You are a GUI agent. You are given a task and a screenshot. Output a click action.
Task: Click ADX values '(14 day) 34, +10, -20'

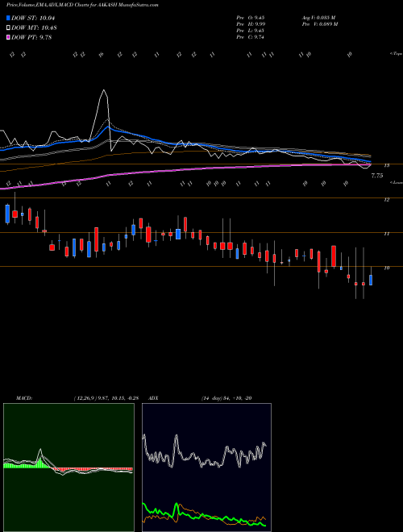(226, 398)
